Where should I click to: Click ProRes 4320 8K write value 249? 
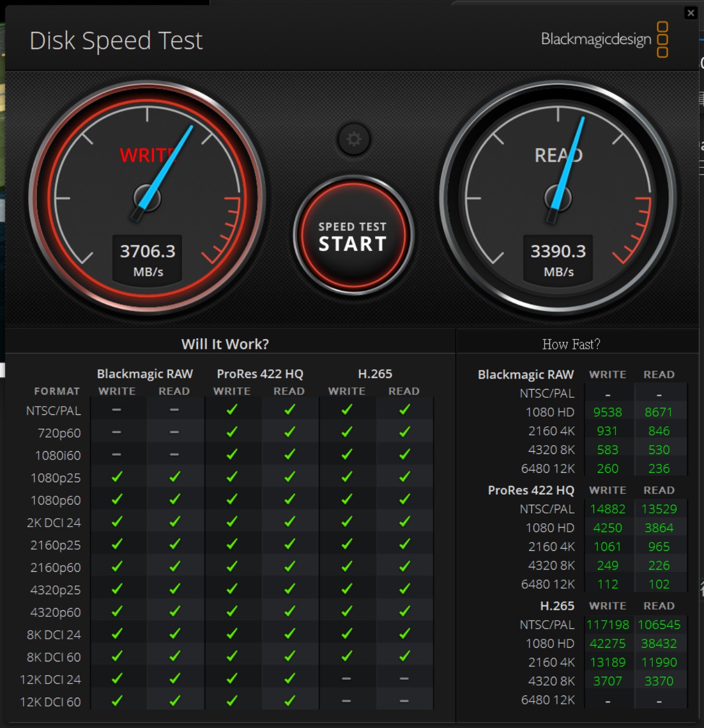(608, 565)
